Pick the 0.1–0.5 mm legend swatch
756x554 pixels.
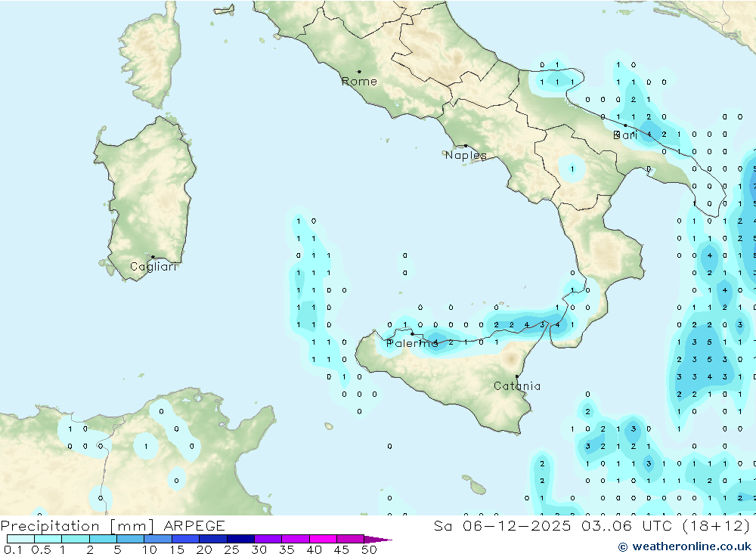coord(20,539)
